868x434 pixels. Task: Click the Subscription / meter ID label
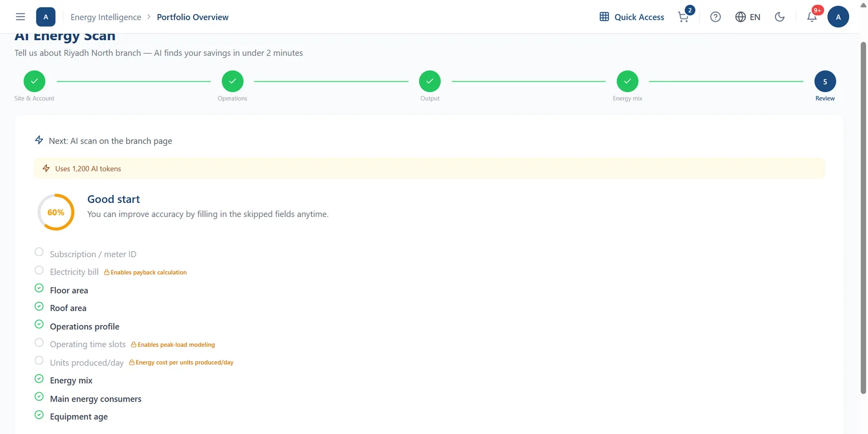(93, 254)
